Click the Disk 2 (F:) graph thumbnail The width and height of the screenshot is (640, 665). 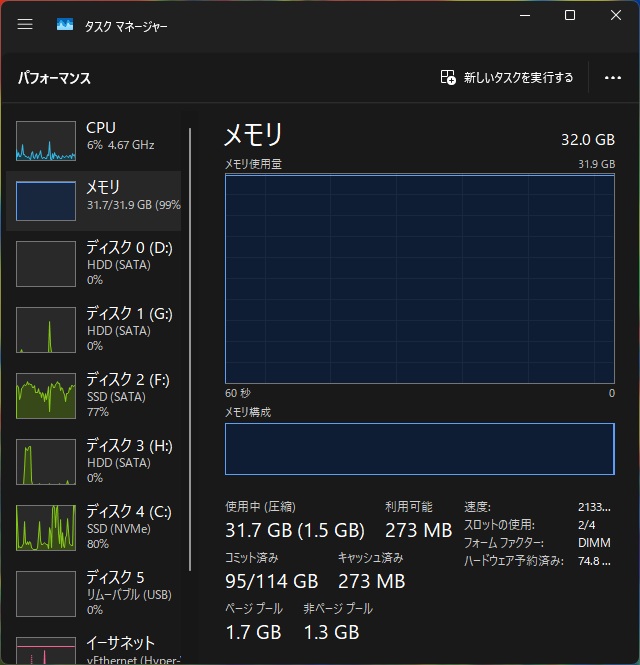pyautogui.click(x=46, y=395)
